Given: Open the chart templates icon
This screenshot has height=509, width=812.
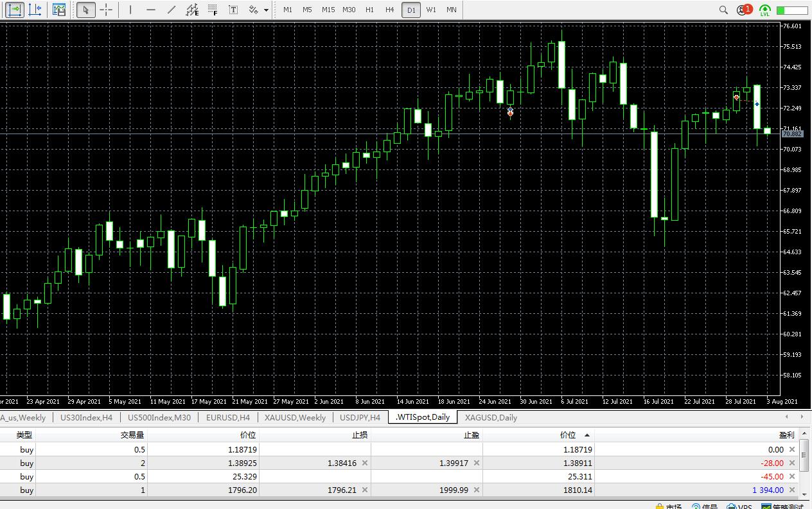Looking at the screenshot, I should tap(59, 10).
